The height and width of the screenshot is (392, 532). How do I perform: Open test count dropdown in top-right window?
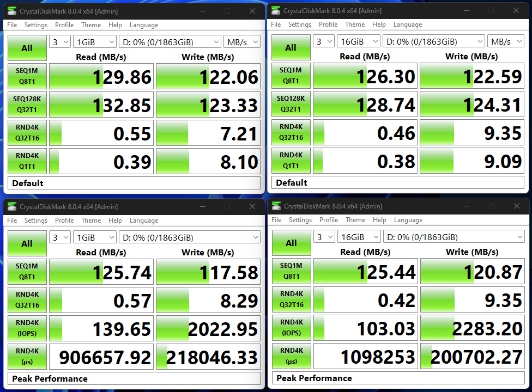[x=324, y=41]
